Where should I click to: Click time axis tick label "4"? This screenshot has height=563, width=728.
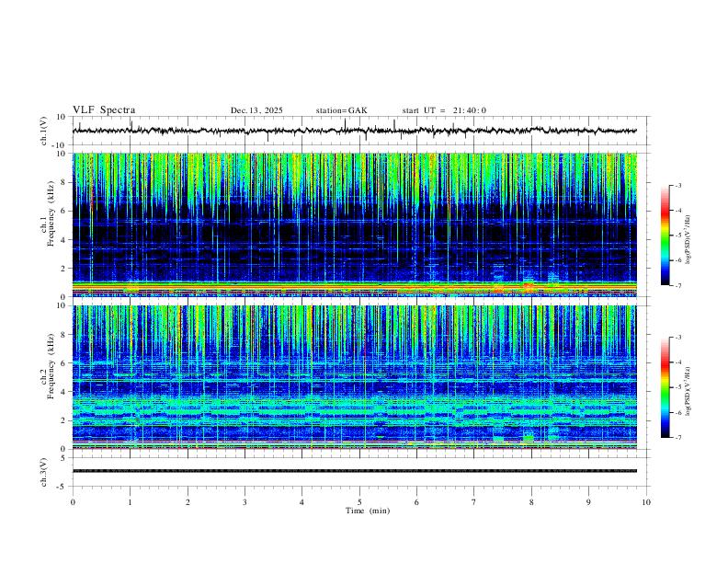(301, 502)
